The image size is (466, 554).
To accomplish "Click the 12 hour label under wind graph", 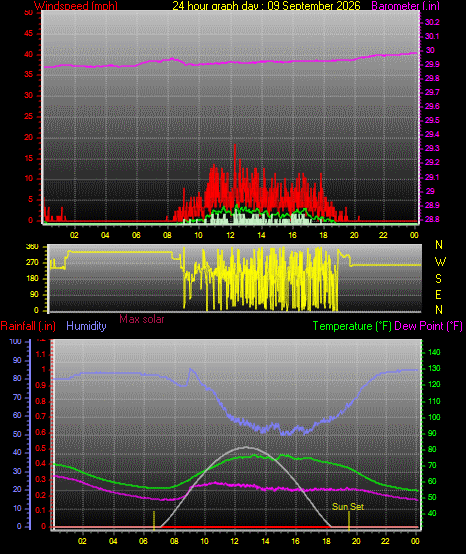I will tap(230, 235).
